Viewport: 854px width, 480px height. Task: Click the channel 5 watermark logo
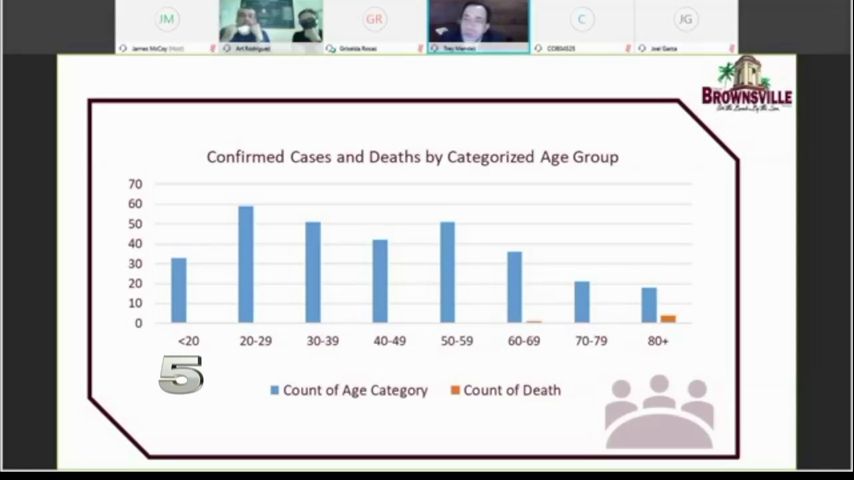(181, 371)
